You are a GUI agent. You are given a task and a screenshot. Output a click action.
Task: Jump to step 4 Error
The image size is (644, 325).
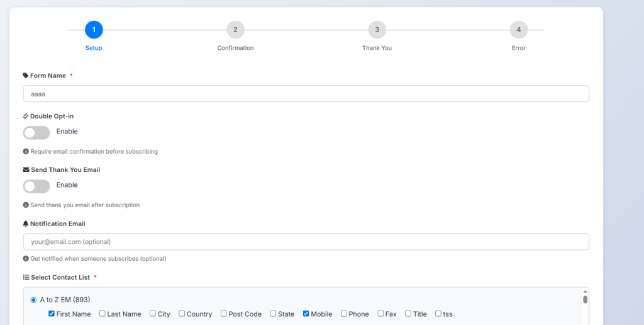[x=518, y=30]
